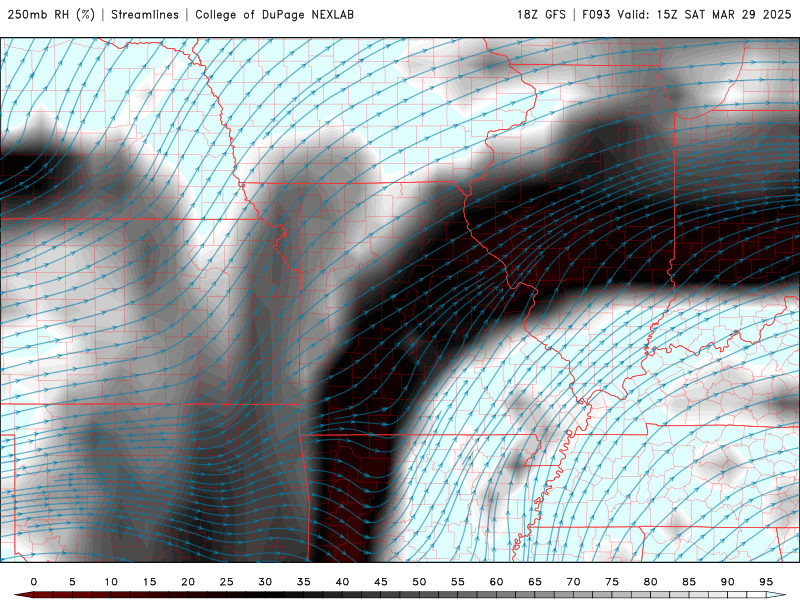Click the '55' value on the color scale
Image resolution: width=800 pixels, height=600 pixels.
[458, 582]
